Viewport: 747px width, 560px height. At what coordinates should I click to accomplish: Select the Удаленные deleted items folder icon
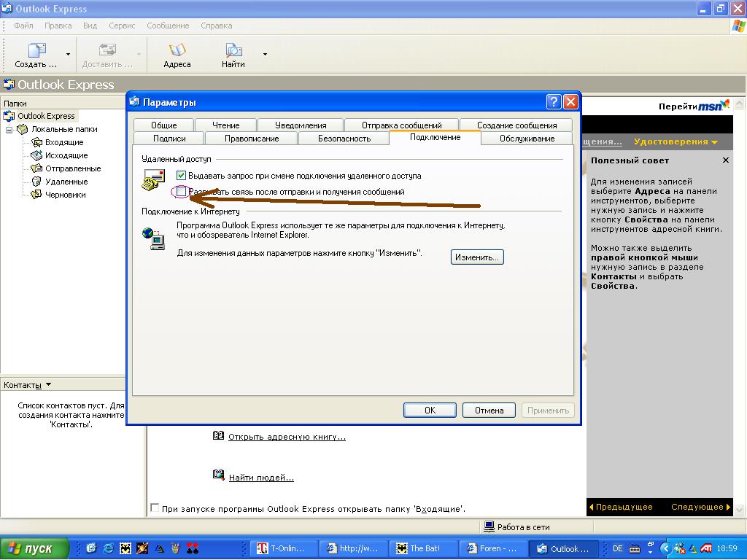36,182
